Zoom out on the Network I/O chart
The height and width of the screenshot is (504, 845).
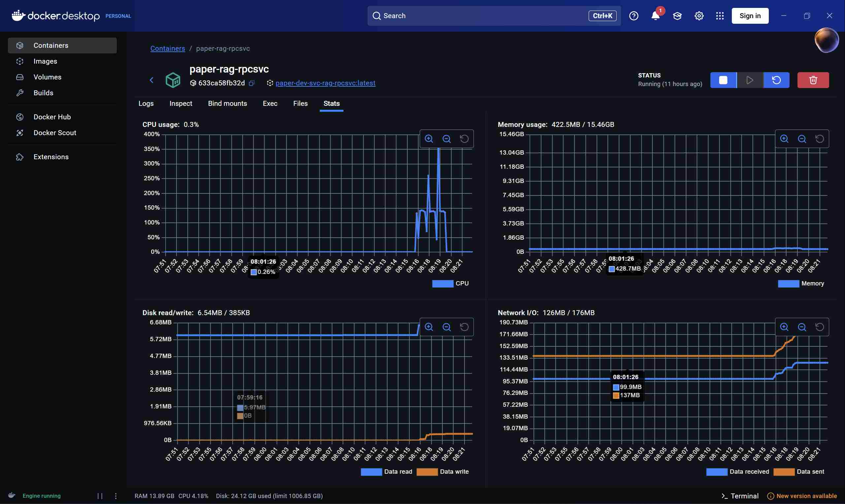[802, 327]
